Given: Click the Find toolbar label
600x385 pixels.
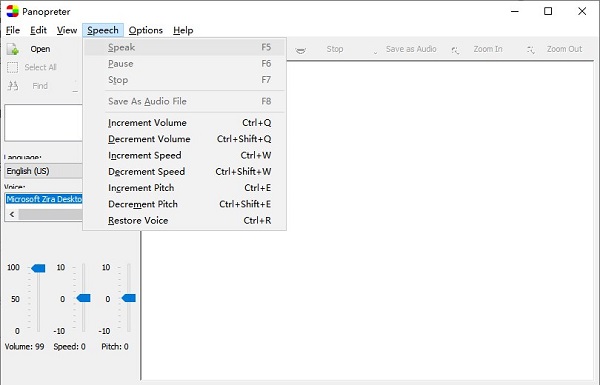Looking at the screenshot, I should pyautogui.click(x=40, y=86).
